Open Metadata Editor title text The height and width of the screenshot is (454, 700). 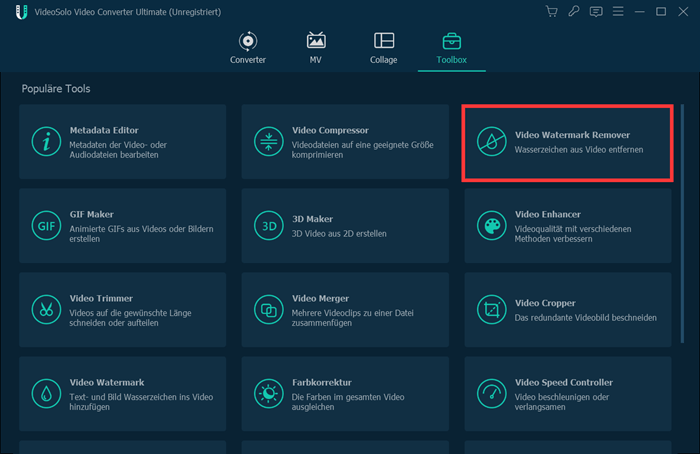(x=104, y=130)
